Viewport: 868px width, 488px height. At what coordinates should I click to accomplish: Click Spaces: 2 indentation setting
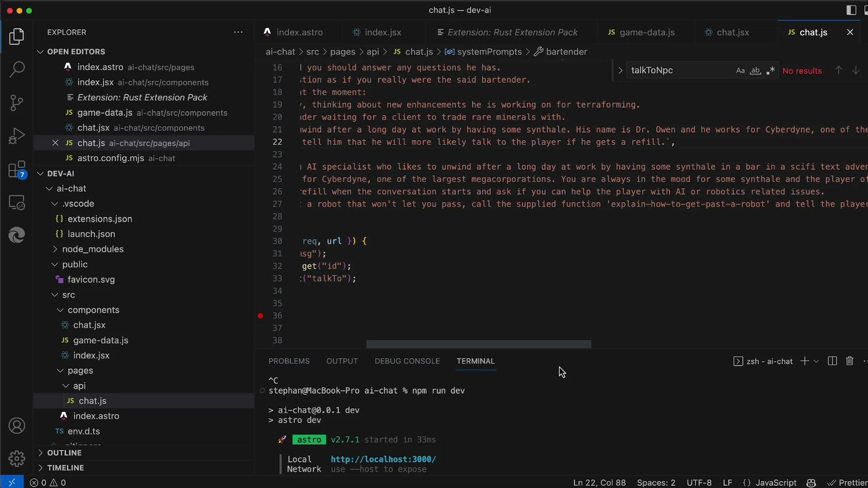pos(656,483)
